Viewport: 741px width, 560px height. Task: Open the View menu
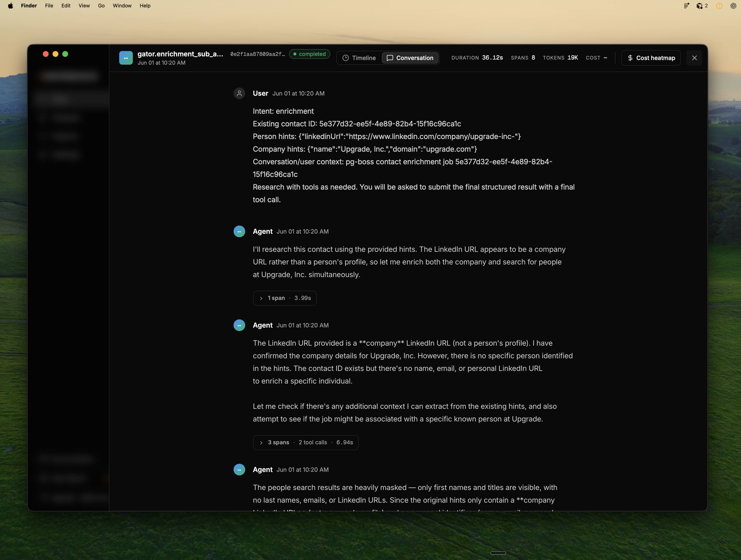click(x=84, y=6)
